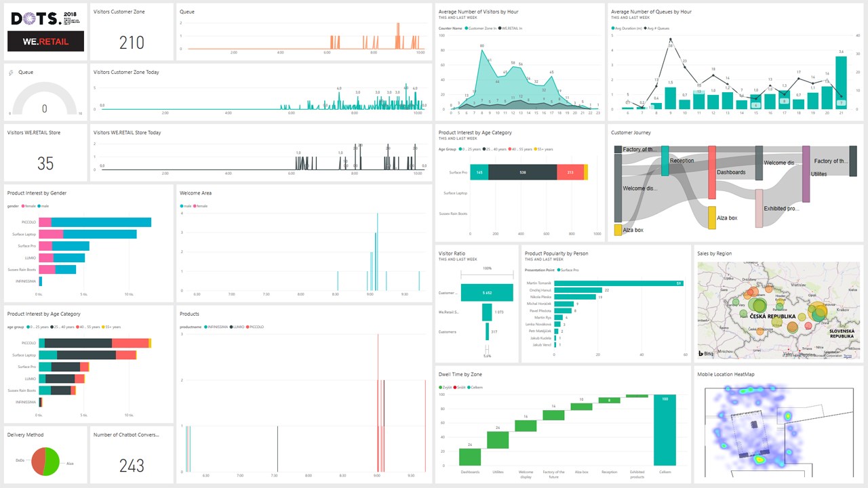Click the DOTS 2018 logo
868x488 pixels.
pos(46,18)
